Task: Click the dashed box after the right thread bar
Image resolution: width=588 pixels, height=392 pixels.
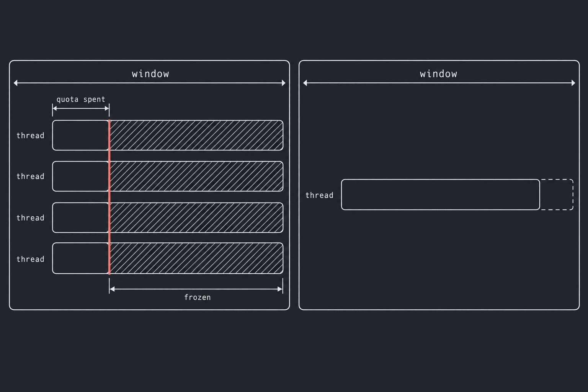Action: (x=557, y=194)
